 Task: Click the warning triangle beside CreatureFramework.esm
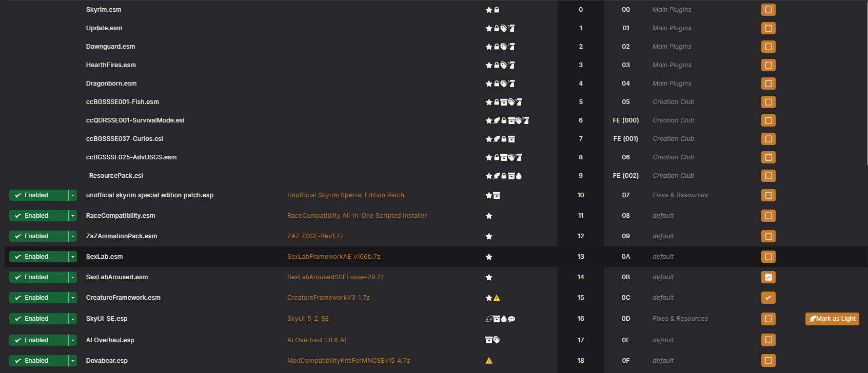(497, 298)
